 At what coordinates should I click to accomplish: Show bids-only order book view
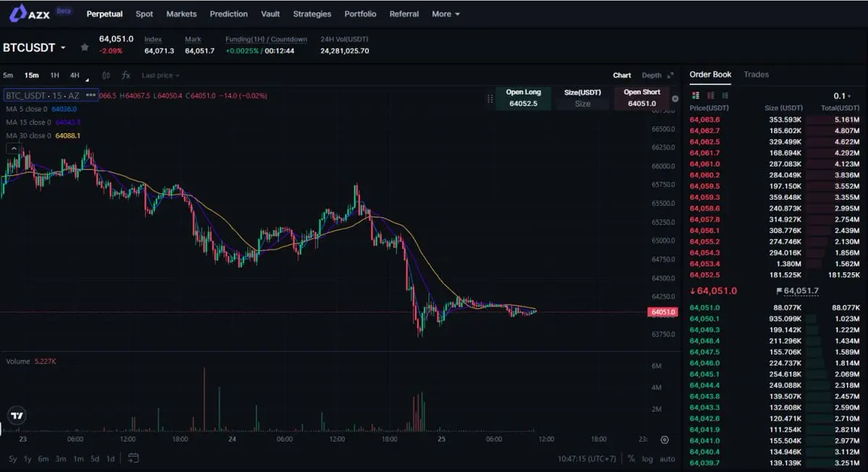point(726,96)
